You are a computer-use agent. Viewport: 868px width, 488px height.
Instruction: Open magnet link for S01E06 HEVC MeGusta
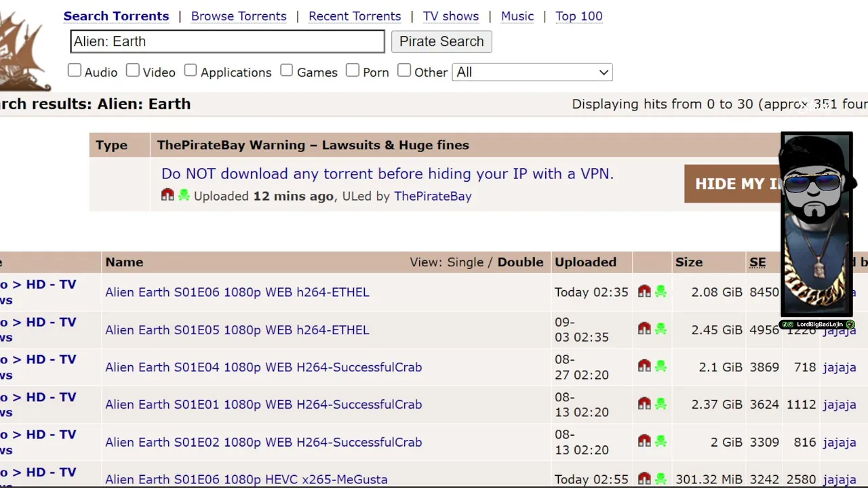[644, 479]
